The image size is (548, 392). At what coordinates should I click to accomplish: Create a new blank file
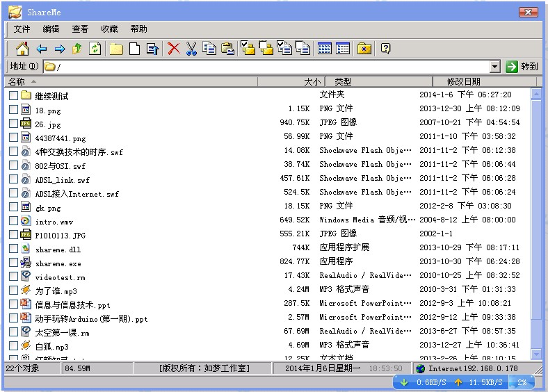click(x=134, y=49)
